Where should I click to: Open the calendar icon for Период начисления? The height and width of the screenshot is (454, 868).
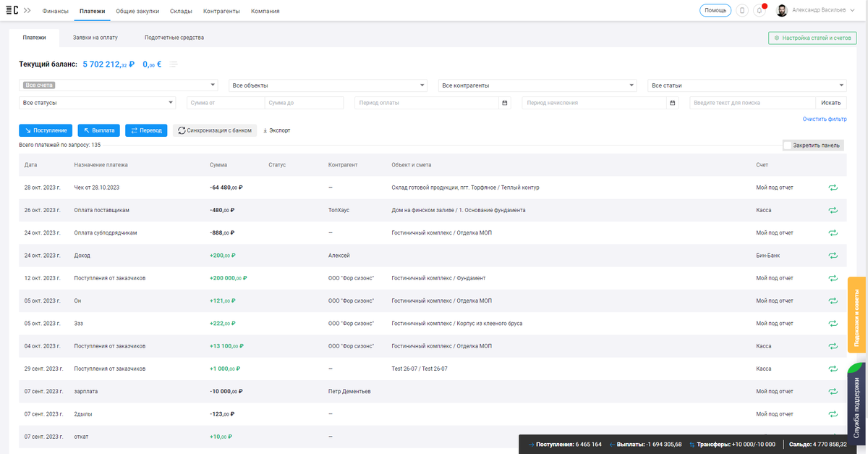(673, 103)
